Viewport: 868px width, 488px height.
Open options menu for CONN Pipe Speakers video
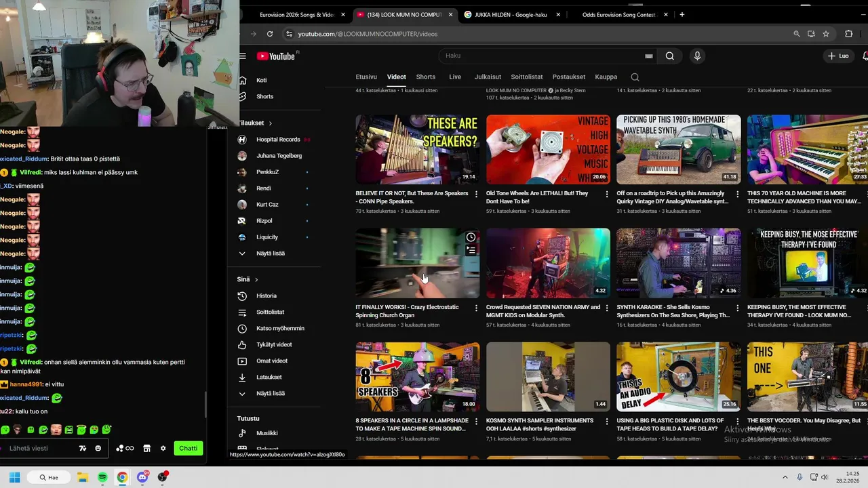(476, 195)
